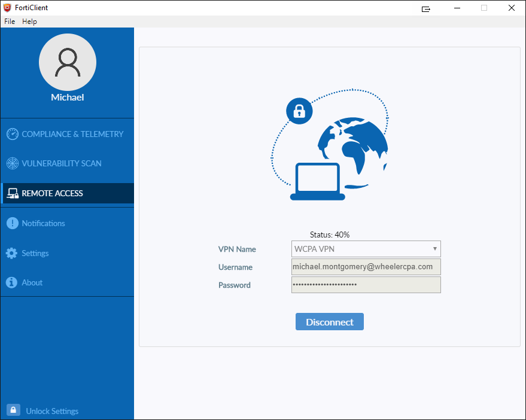Open the Help menu
Image resolution: width=526 pixels, height=420 pixels.
pyautogui.click(x=29, y=22)
